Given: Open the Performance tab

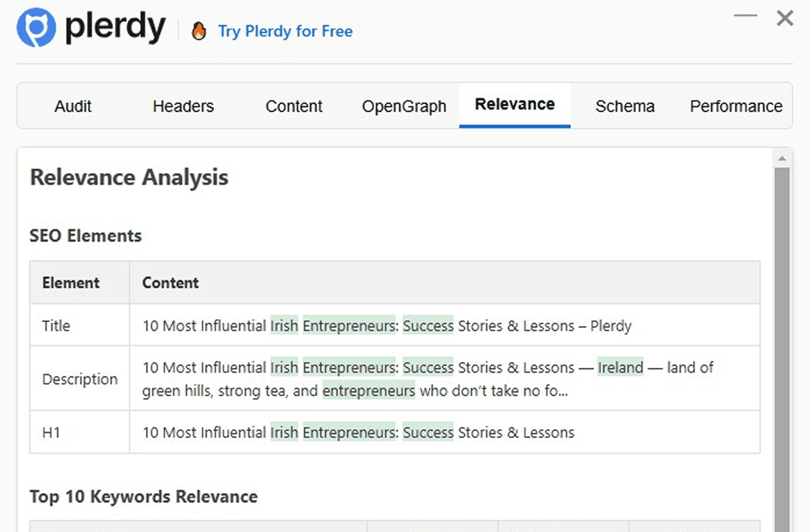Looking at the screenshot, I should click(x=736, y=107).
